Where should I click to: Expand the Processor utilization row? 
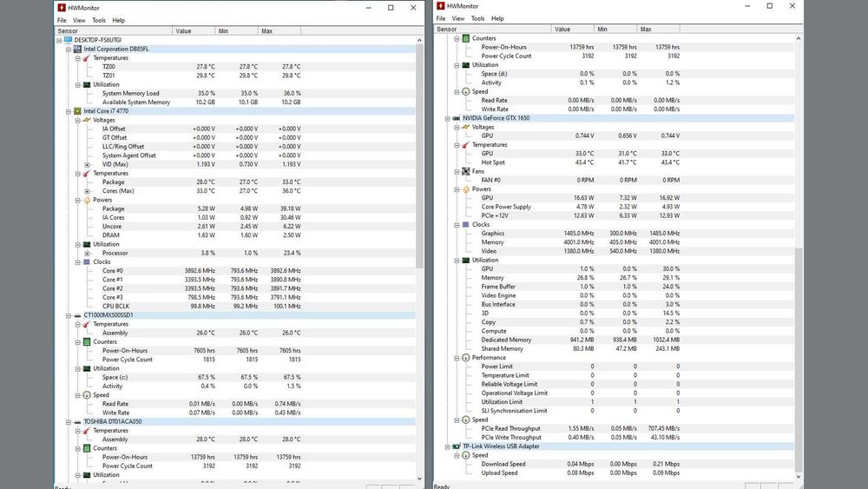pyautogui.click(x=87, y=253)
